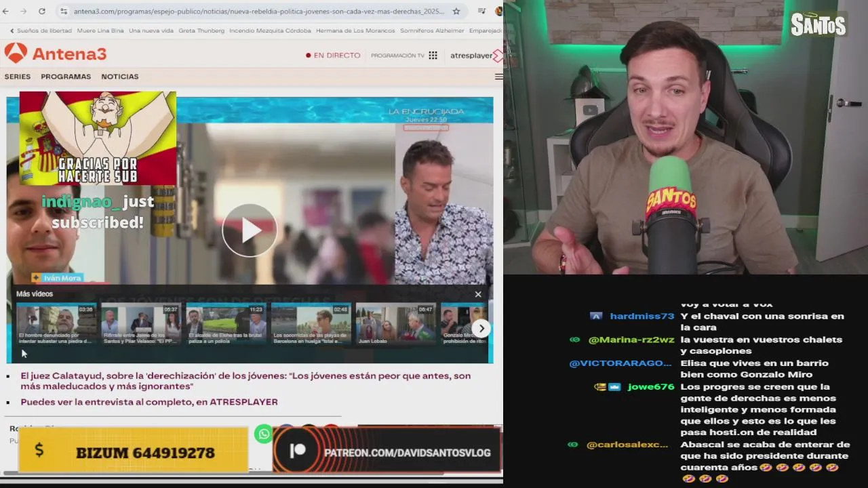Open the full interview on ATRESPLAYER link
The image size is (868, 488).
[149, 402]
